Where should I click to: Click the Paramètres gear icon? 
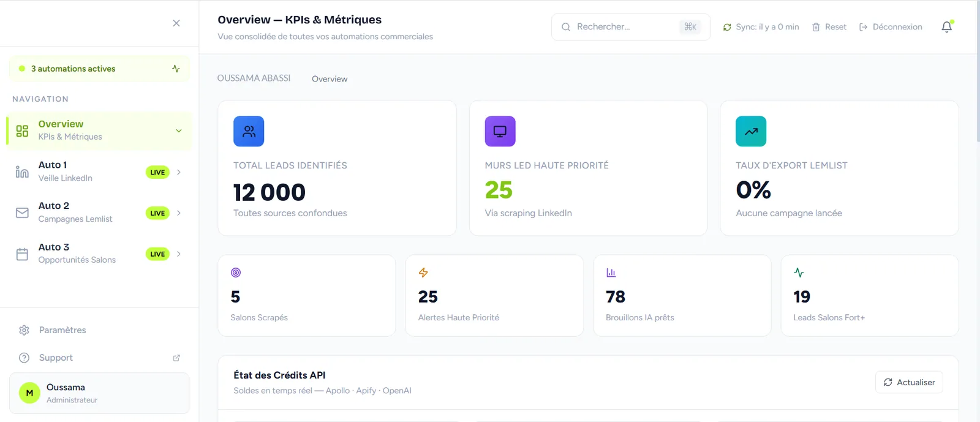(x=24, y=330)
